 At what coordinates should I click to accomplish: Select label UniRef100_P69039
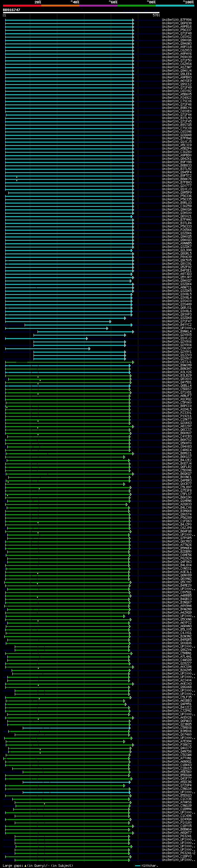point(177,57)
